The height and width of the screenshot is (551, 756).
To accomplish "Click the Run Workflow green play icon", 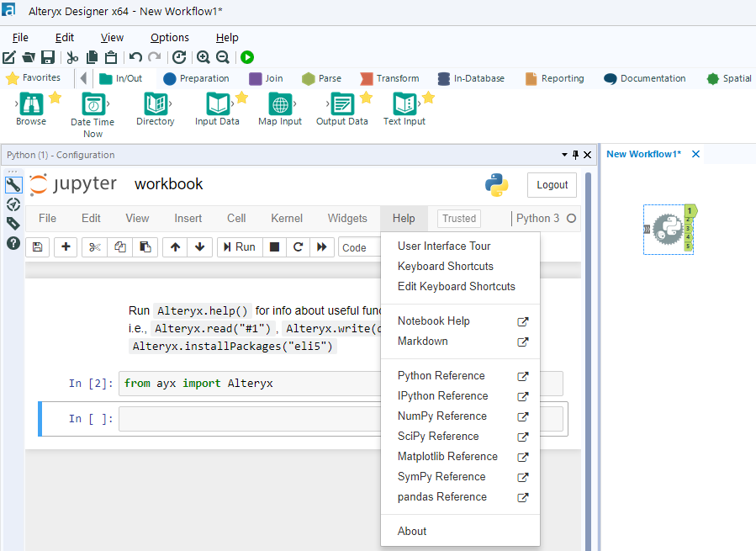I will 247,57.
